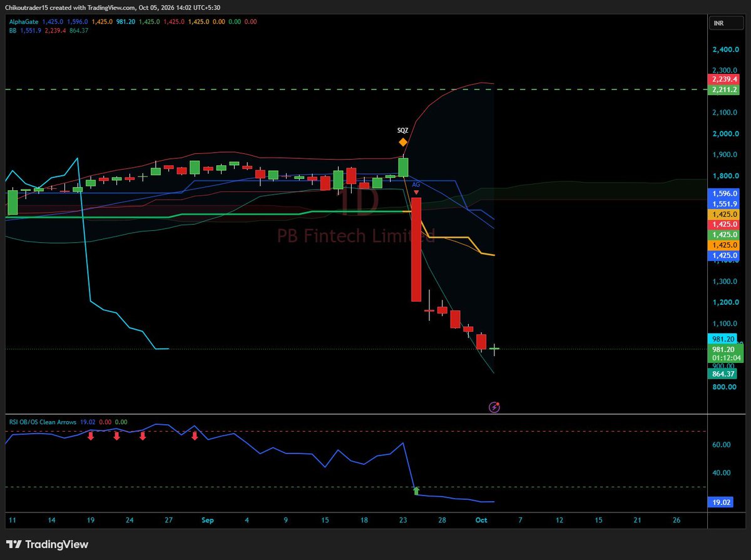Viewport: 751px width, 560px height.
Task: Select the RSI OB/OS Clean Arrows legend
Action: pos(43,422)
